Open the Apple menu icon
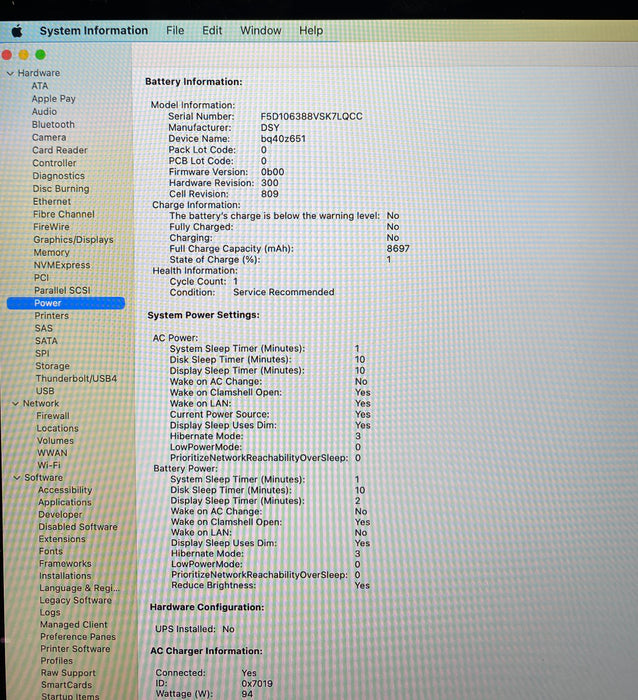This screenshot has height=700, width=638. pyautogui.click(x=17, y=31)
